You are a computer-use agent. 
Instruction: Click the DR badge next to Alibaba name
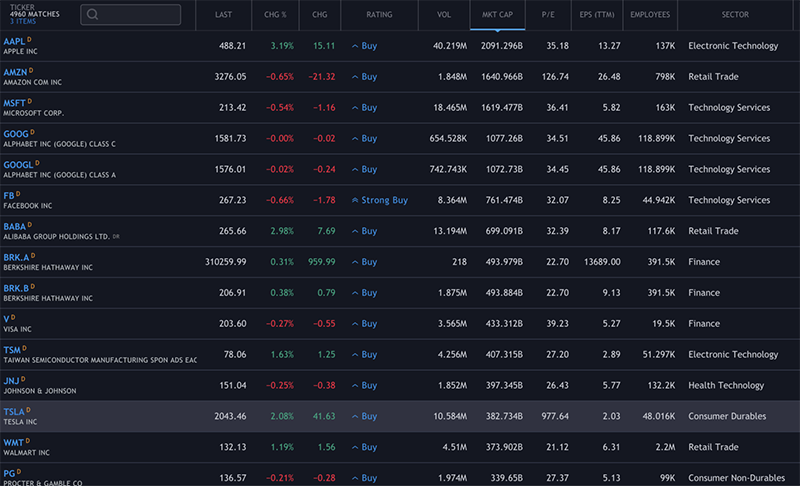pyautogui.click(x=116, y=237)
